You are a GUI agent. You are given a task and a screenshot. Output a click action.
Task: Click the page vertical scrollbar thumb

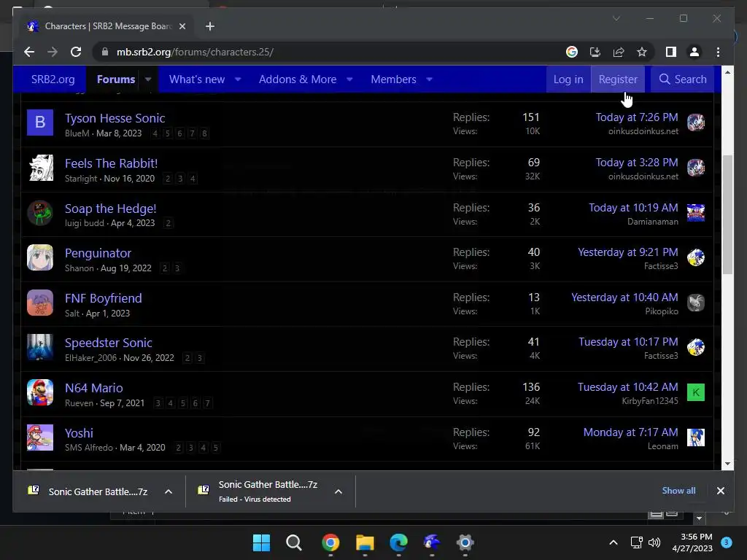click(x=727, y=214)
